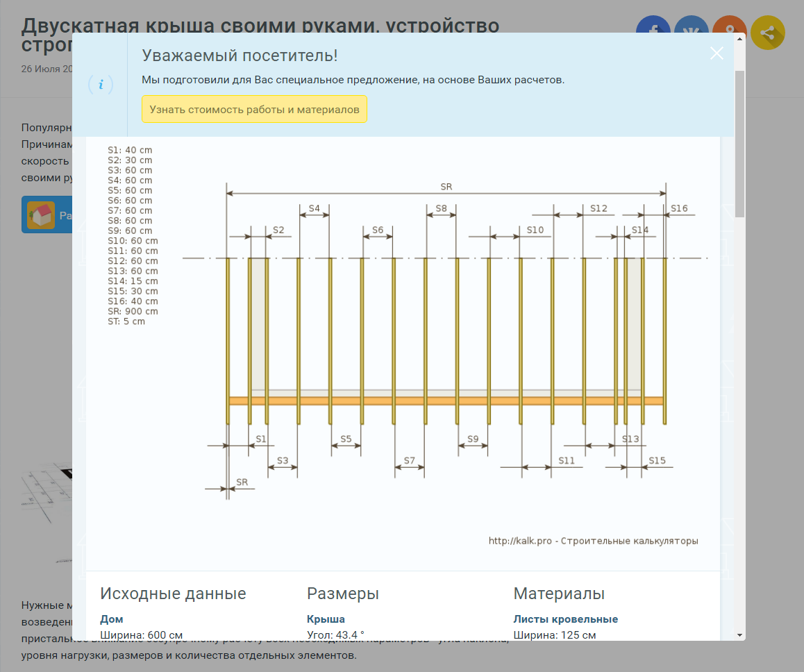Click the 'S14: 15 cm' value
Screen dimensions: 804x672
[133, 281]
